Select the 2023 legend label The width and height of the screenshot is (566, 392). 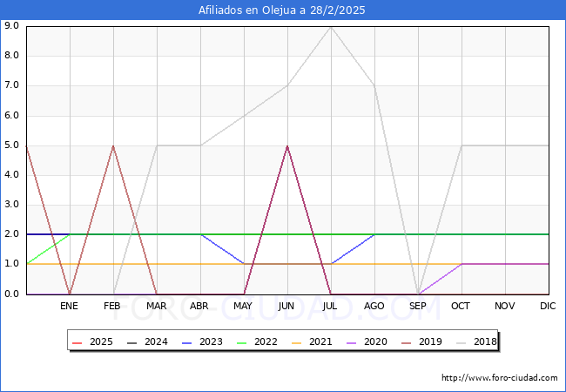coord(211,341)
